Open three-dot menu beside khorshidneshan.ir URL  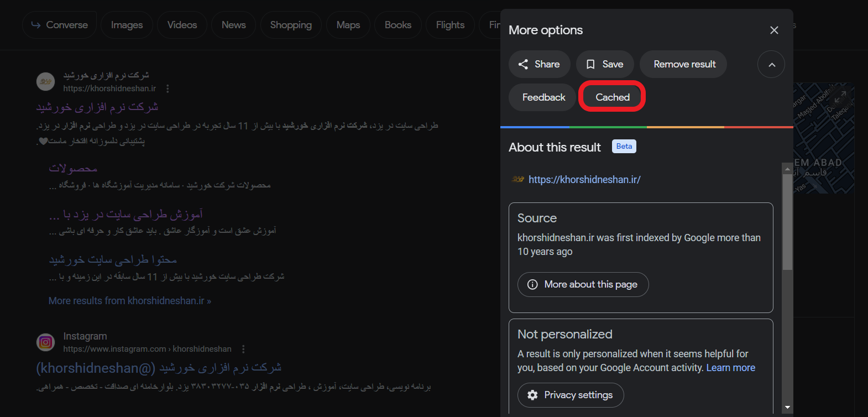pyautogui.click(x=168, y=88)
